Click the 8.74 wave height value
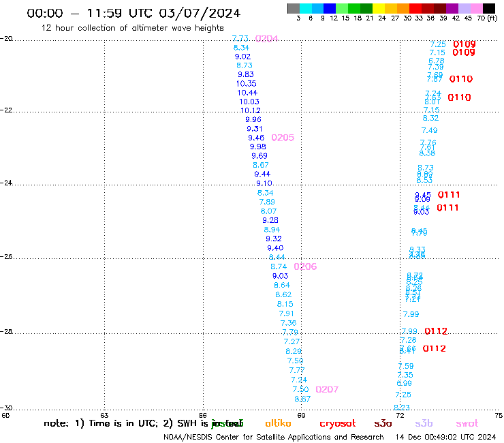Image resolution: width=504 pixels, height=443 pixels. coord(279,266)
